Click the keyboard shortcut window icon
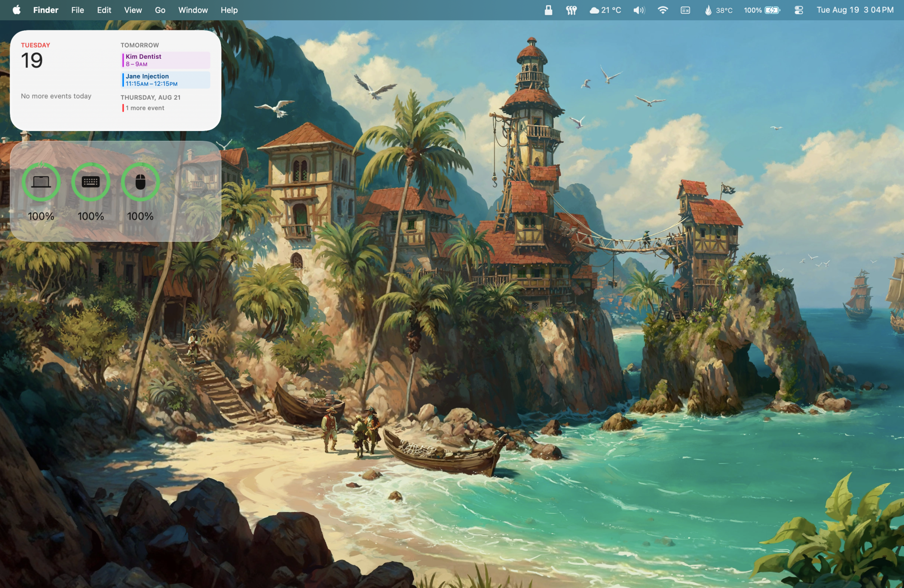Viewport: 904px width, 588px height. point(685,10)
